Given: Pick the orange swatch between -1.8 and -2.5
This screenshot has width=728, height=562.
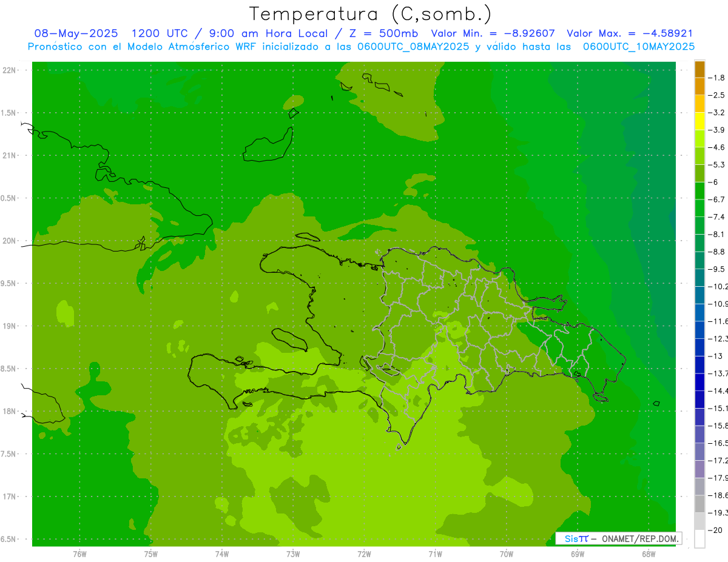Looking at the screenshot, I should [x=699, y=87].
